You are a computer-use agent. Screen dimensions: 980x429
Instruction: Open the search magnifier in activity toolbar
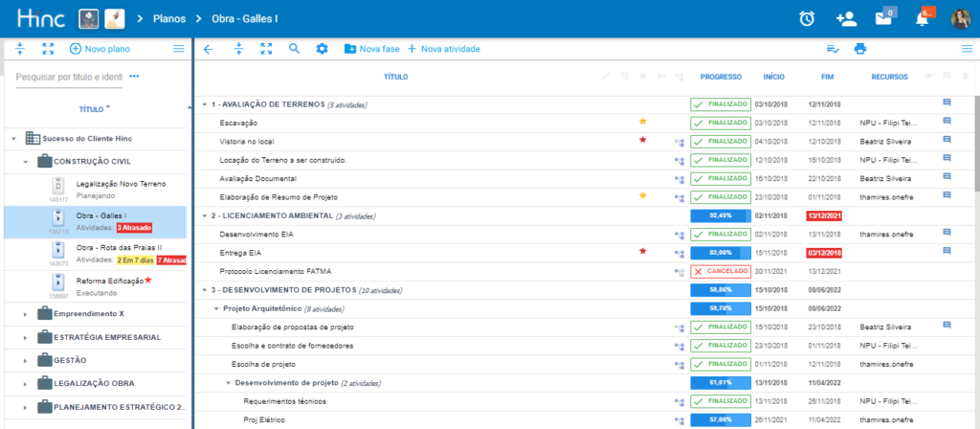(x=295, y=49)
